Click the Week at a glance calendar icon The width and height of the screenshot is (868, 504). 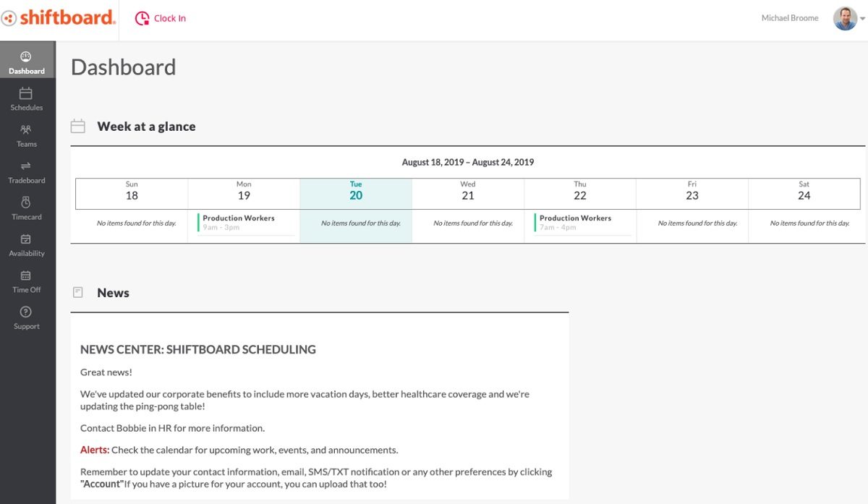(77, 125)
